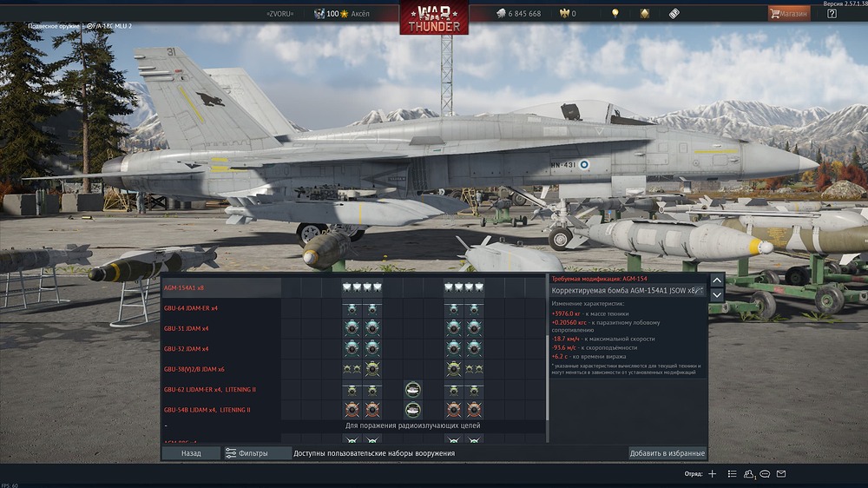Toggle center pylon slot in GBU-38 row
The width and height of the screenshot is (868, 488).
pyautogui.click(x=412, y=369)
